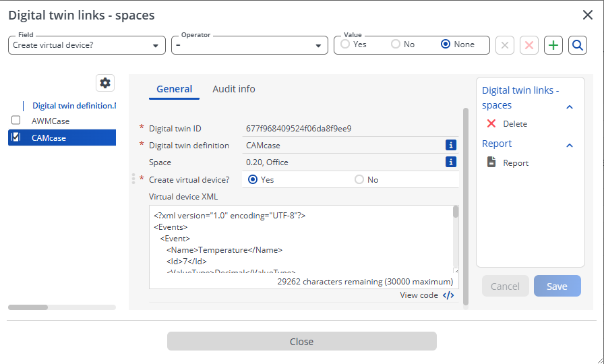Click the Report document icon
Viewport: 604px width, 364px height.
(x=491, y=162)
